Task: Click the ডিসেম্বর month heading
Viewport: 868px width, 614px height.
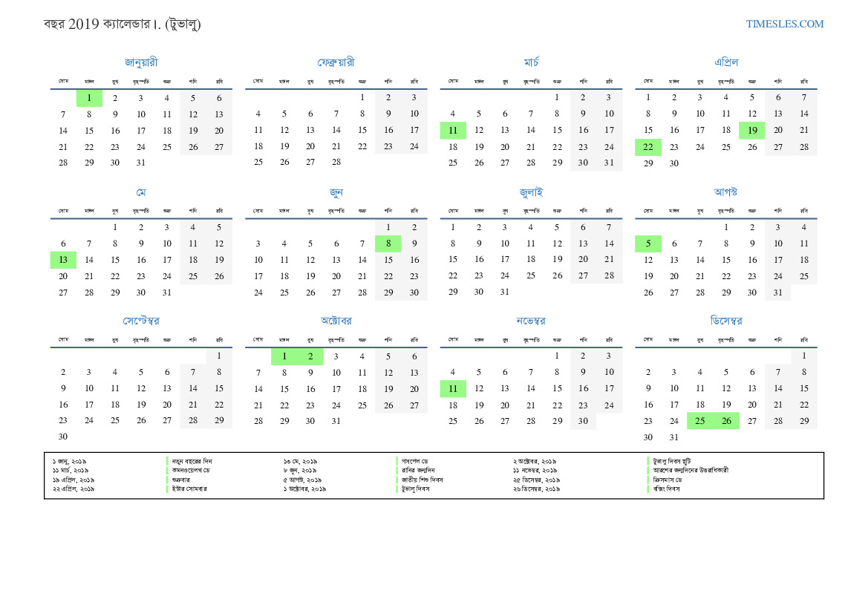Action: tap(725, 321)
